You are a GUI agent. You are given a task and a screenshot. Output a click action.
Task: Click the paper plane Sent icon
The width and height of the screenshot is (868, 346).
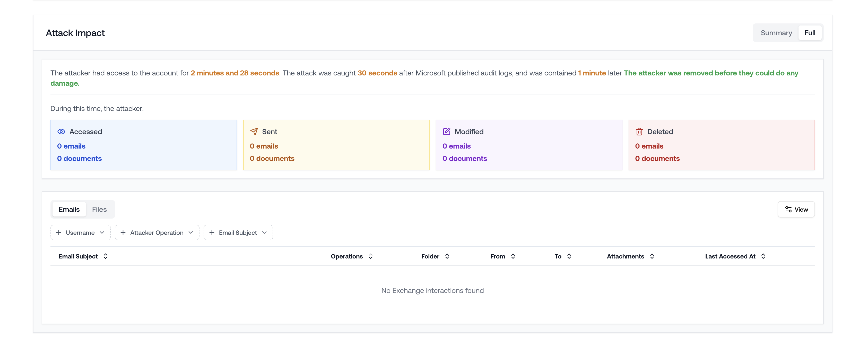click(254, 132)
